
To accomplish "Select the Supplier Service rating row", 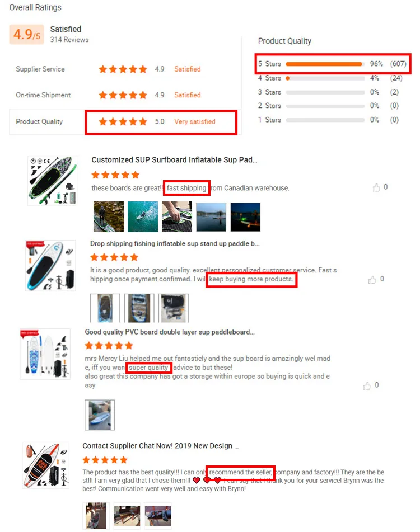I will pyautogui.click(x=125, y=69).
